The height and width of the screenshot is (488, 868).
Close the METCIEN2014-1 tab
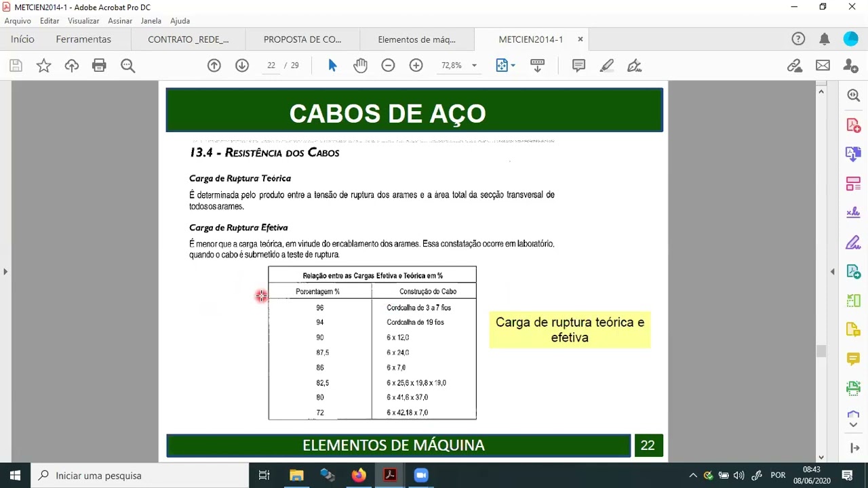(x=580, y=39)
